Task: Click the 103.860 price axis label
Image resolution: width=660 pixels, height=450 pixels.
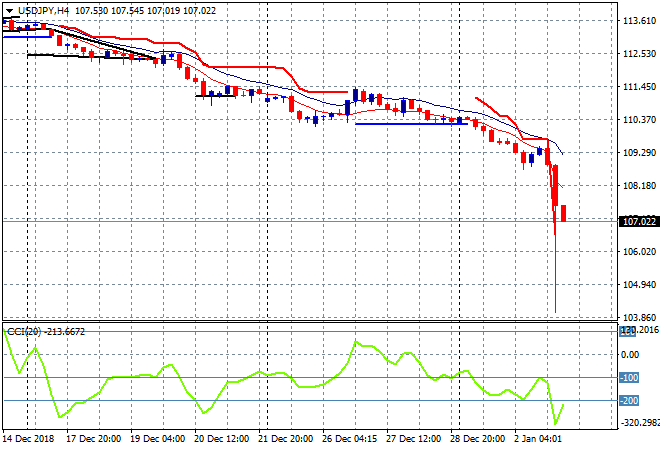Action: 639,317
